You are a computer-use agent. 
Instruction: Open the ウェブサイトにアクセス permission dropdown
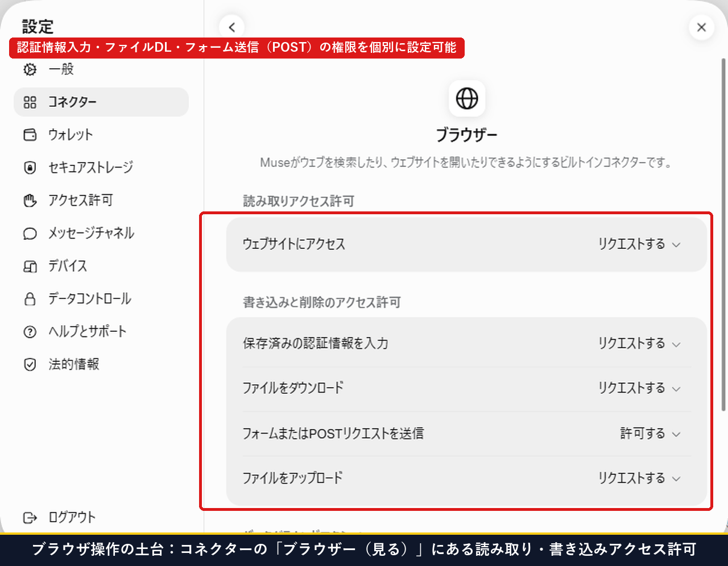tap(639, 244)
